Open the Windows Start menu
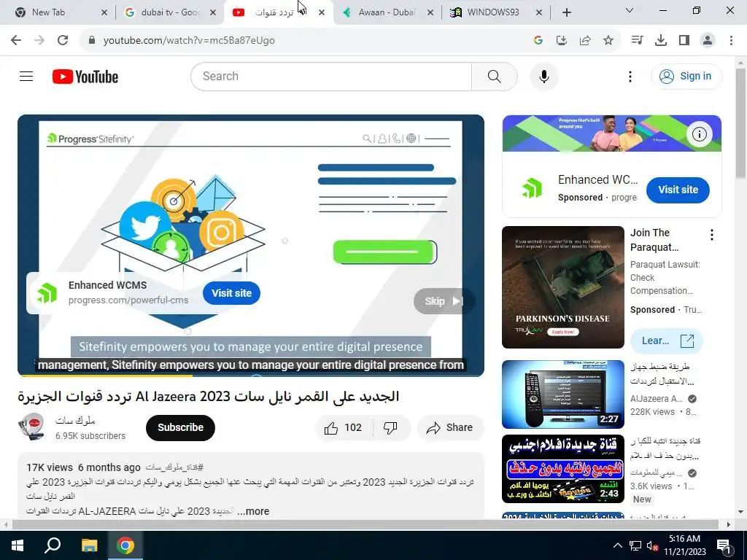The width and height of the screenshot is (747, 560). (x=16, y=545)
